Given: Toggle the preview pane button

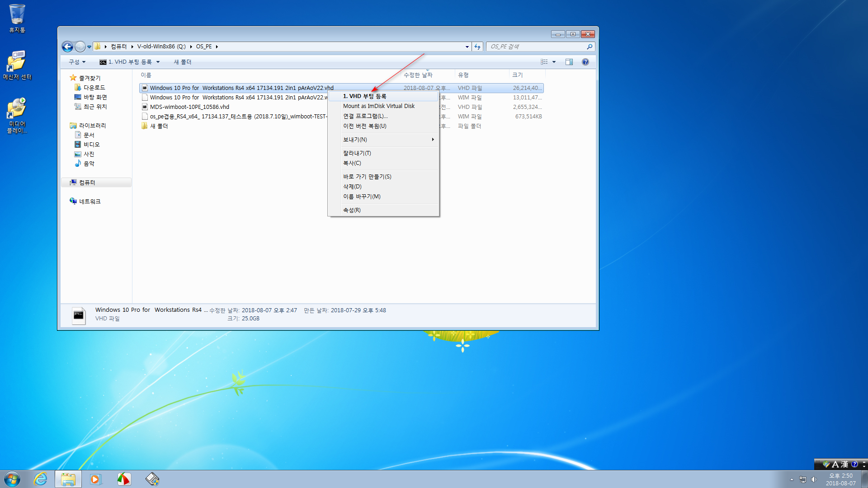Looking at the screenshot, I should click(569, 62).
